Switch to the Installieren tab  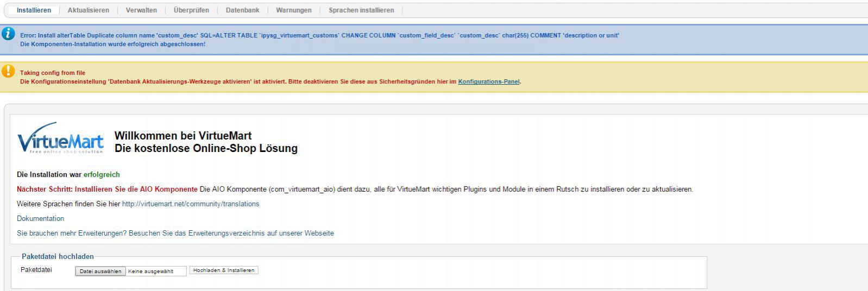tap(34, 10)
